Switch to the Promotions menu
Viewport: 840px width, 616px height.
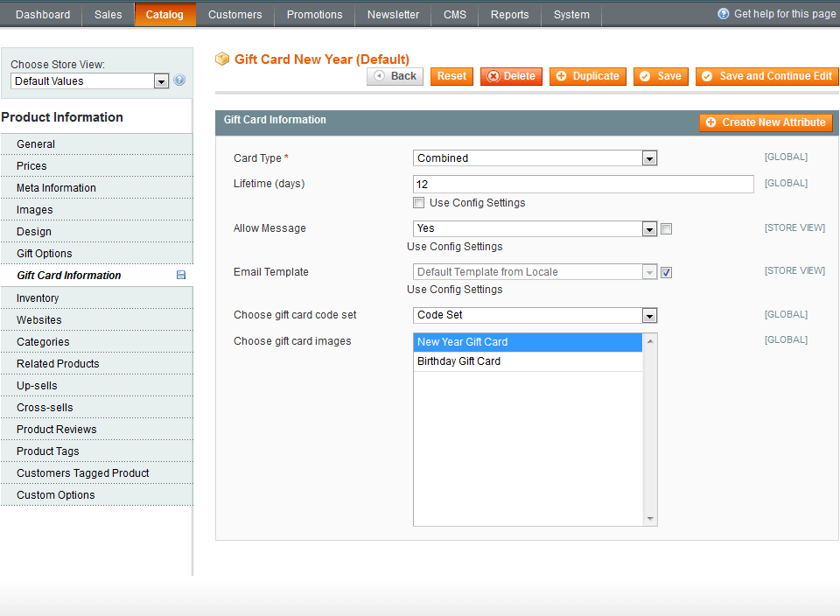pyautogui.click(x=313, y=14)
